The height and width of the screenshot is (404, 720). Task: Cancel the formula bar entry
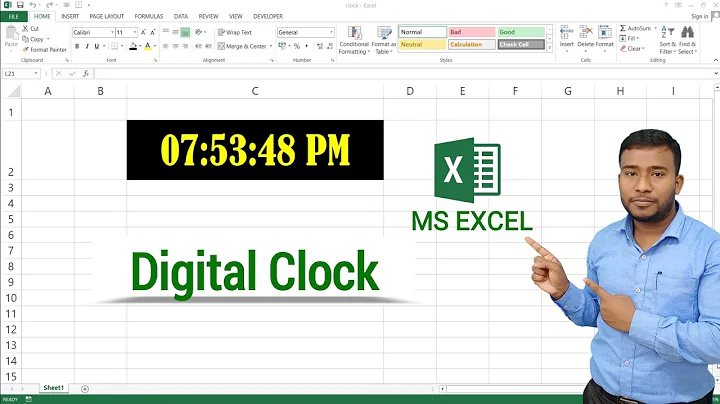point(59,73)
